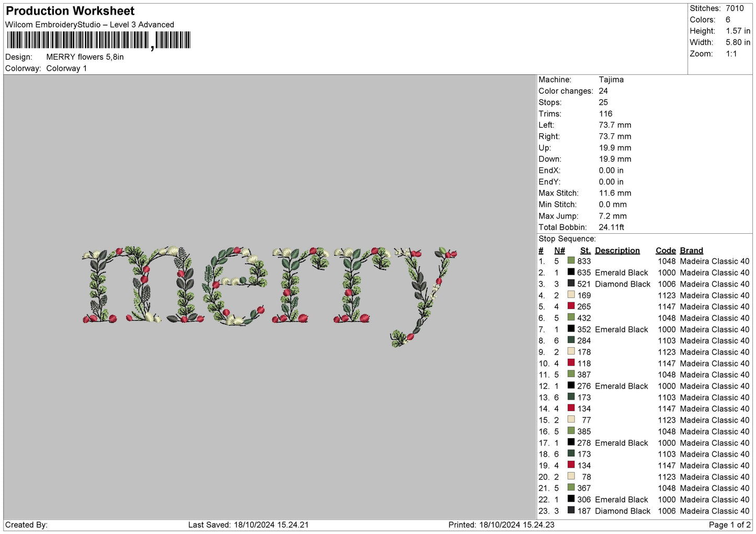Click Madeira Classic 40 in stop row 6
Image resolution: width=756 pixels, height=534 pixels.
click(715, 318)
